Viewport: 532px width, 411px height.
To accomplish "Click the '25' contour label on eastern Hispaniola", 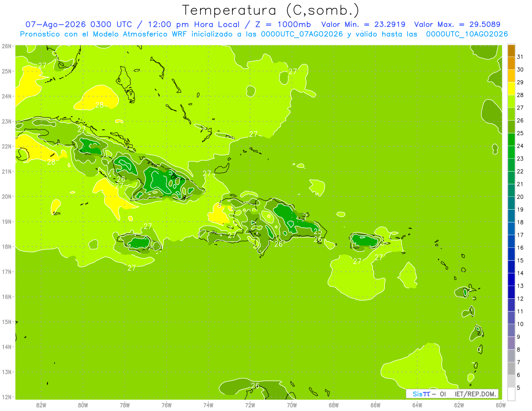I will 317,231.
